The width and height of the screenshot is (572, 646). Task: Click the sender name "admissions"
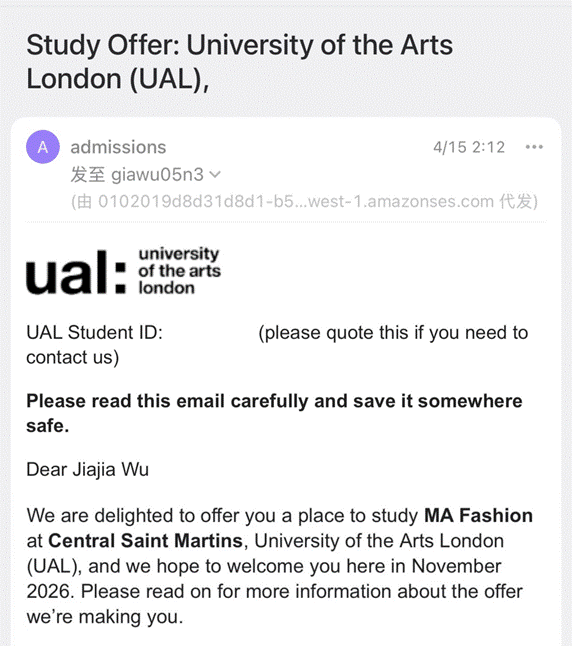118,147
